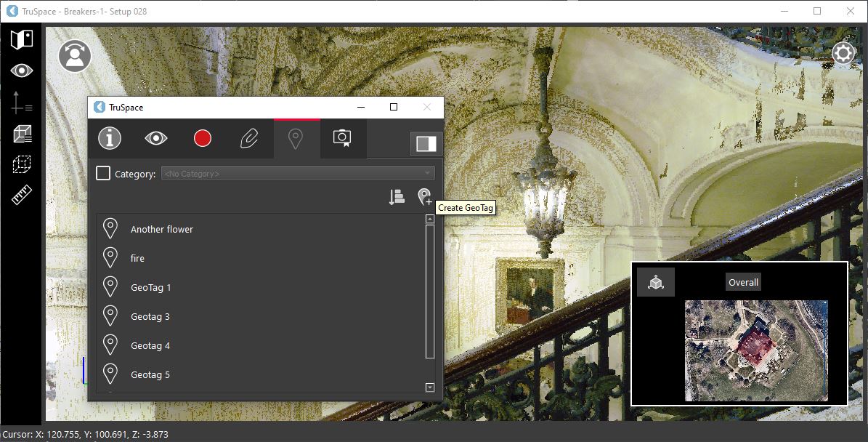Viewport: 868px width, 442px height.
Task: Open the camera snapshot tab
Action: (x=342, y=138)
